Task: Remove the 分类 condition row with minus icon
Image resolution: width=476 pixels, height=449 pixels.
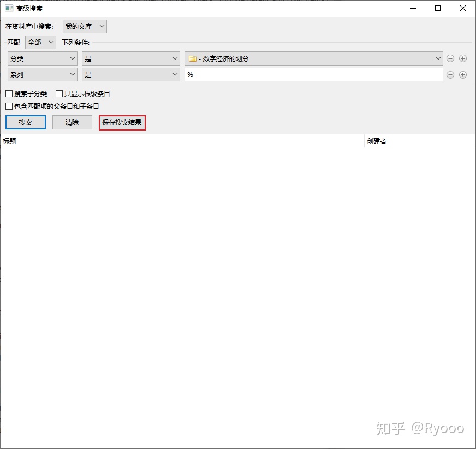Action: click(450, 58)
